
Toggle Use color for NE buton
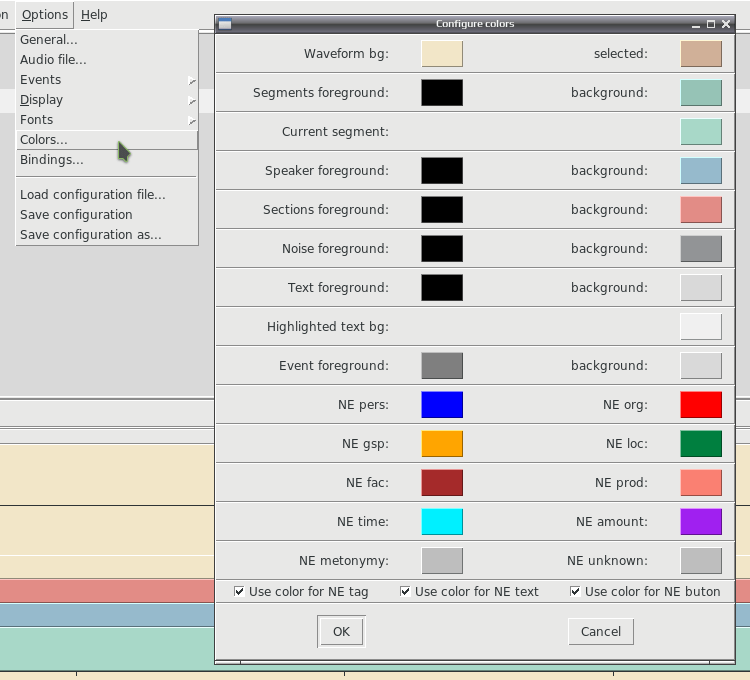[x=645, y=592]
